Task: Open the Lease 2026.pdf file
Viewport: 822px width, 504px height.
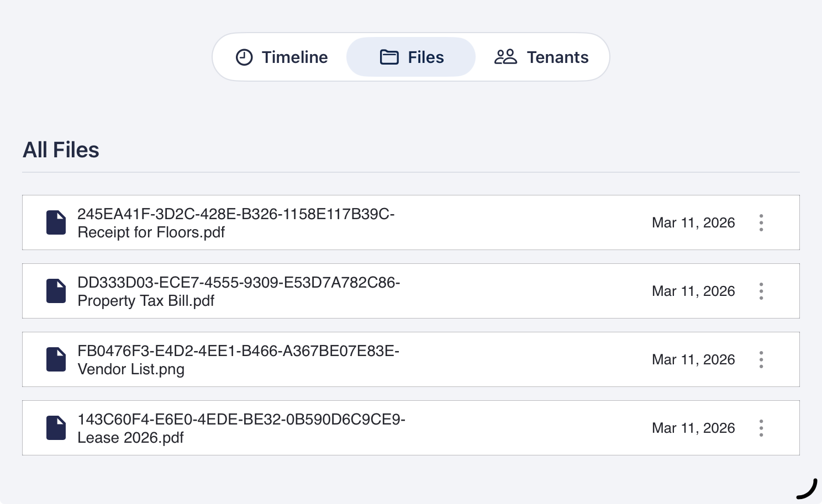Action: [x=241, y=428]
